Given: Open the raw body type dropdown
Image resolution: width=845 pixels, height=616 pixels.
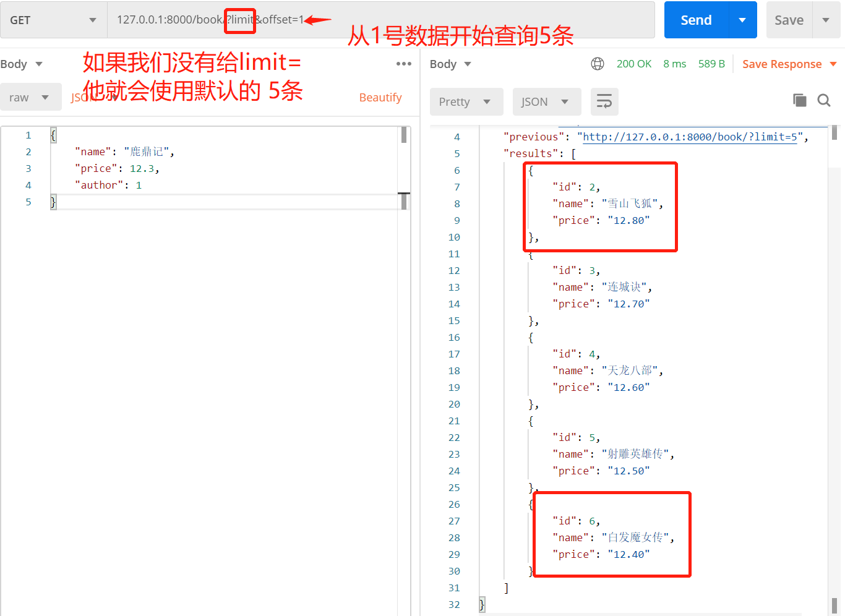Looking at the screenshot, I should coord(30,97).
